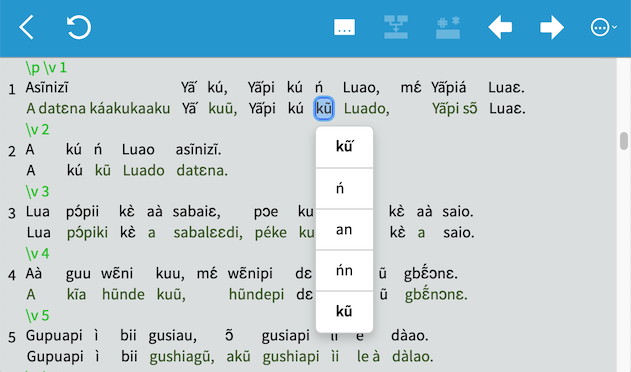Choose 'ńn' from the suggestion popup
Viewport: 631px width, 372px height.
tap(344, 271)
